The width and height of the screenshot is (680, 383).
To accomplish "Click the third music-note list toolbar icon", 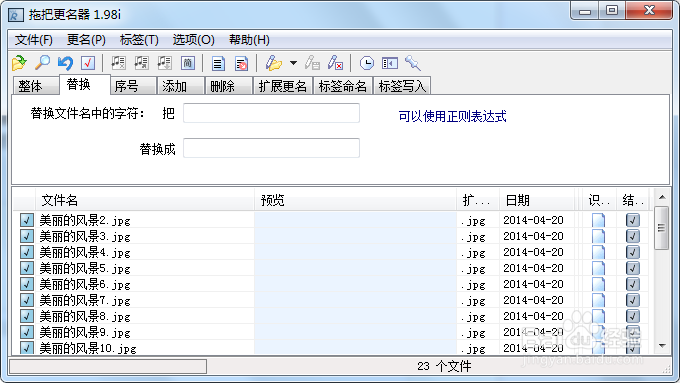I will point(164,63).
